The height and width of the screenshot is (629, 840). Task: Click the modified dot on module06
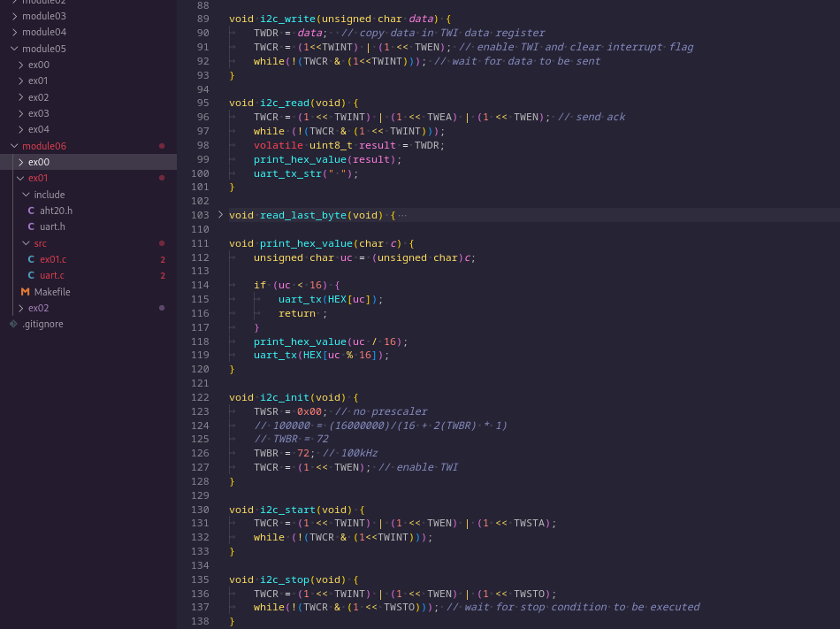(x=162, y=146)
